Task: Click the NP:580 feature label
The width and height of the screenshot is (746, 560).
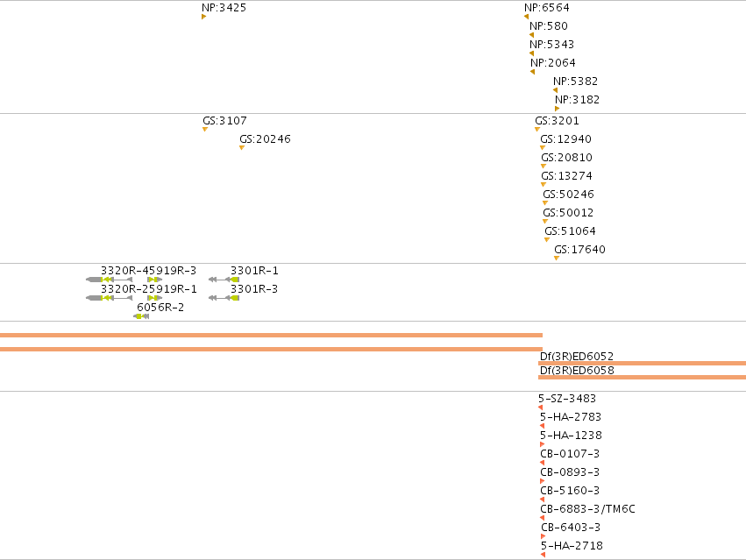Action: [549, 26]
